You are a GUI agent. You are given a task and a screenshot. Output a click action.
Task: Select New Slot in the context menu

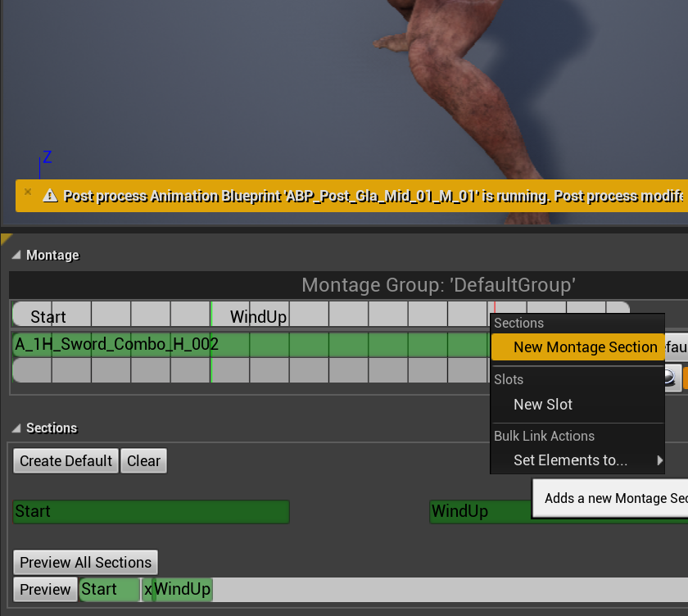click(x=542, y=405)
